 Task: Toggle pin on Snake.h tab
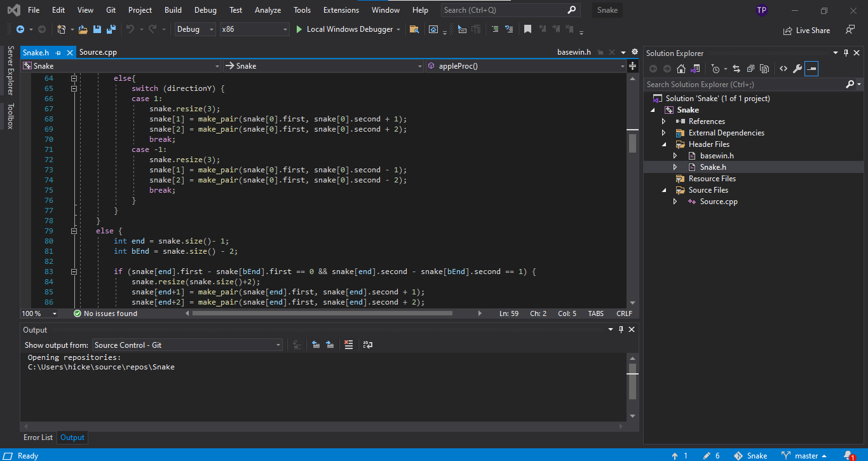pyautogui.click(x=58, y=53)
